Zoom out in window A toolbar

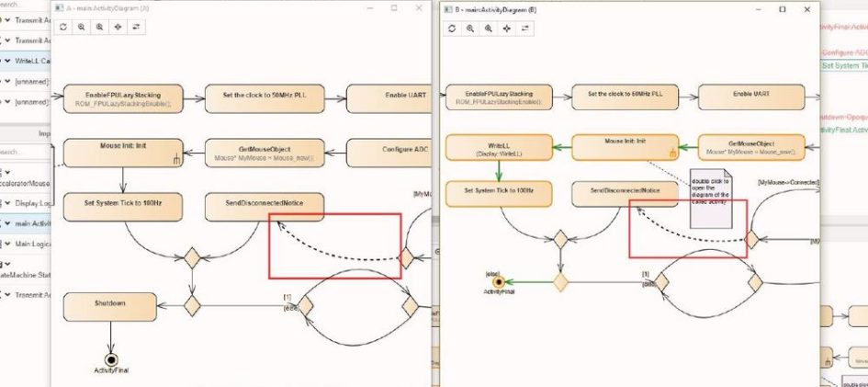pyautogui.click(x=82, y=27)
